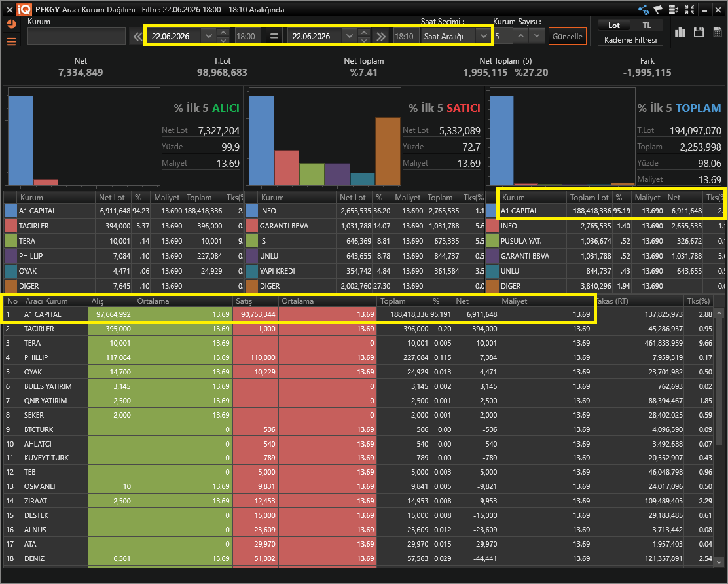
Task: Sort by the Aracı Kurum column header
Action: coord(55,301)
